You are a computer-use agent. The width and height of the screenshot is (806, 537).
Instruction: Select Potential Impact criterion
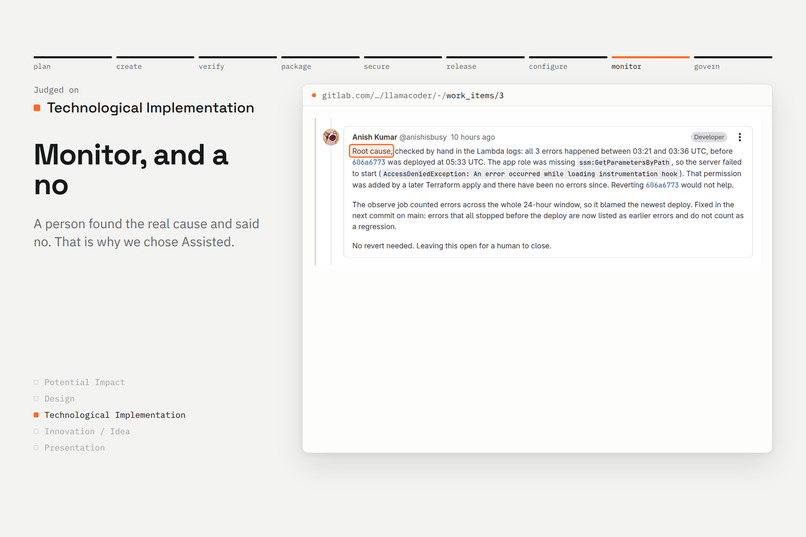click(x=80, y=382)
